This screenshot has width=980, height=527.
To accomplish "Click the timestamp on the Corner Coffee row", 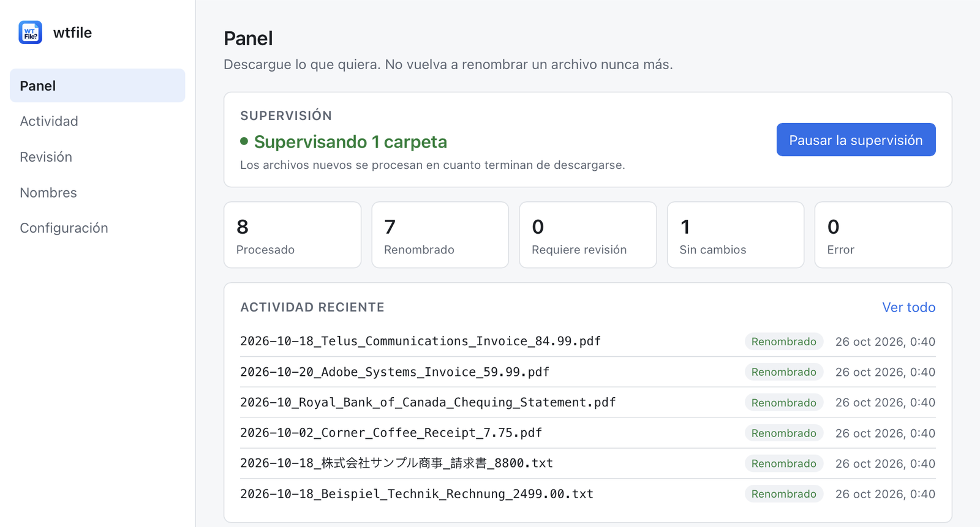I will [x=885, y=433].
